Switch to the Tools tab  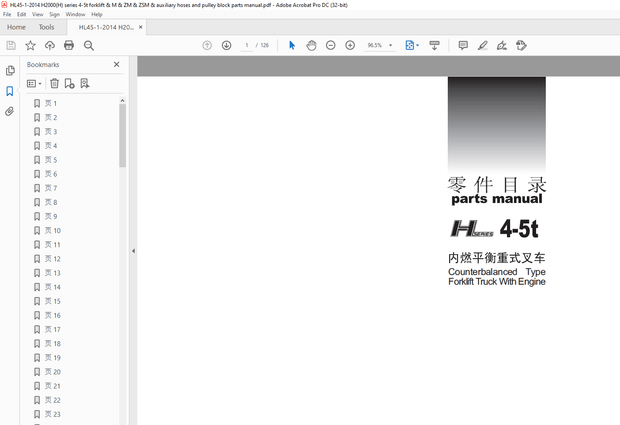pos(46,27)
